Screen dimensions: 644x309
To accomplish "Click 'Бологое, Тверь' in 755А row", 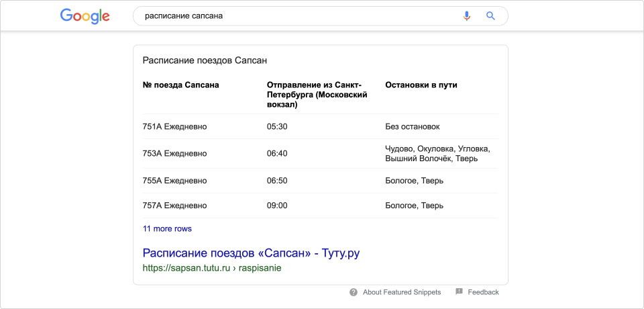I will click(x=414, y=181).
